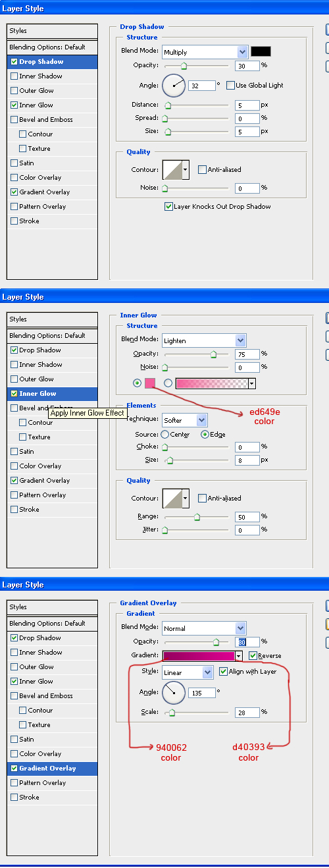This screenshot has height=868, width=329.
Task: Click the Range field showing 50
Action: click(247, 517)
